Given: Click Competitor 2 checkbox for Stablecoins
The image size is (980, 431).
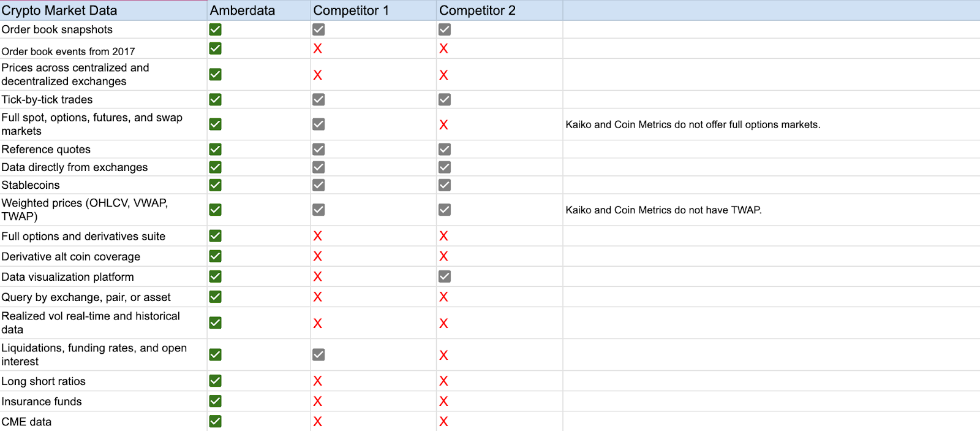Looking at the screenshot, I should point(445,185).
